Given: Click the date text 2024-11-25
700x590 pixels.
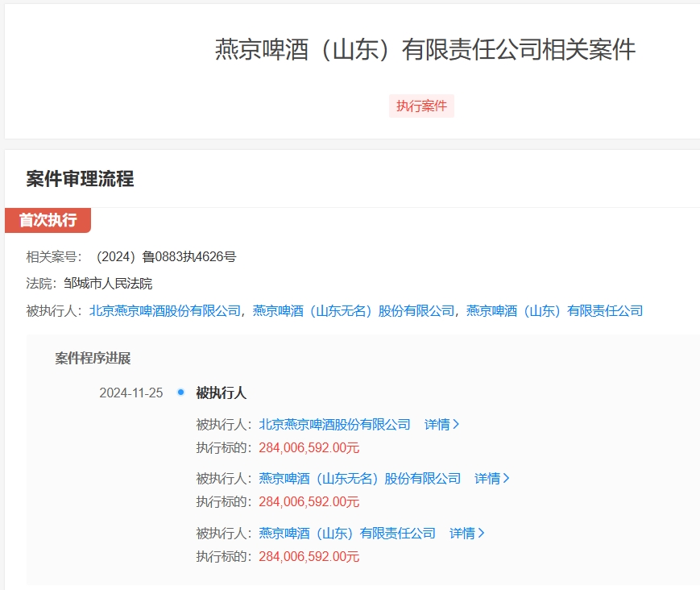Looking at the screenshot, I should 130,393.
